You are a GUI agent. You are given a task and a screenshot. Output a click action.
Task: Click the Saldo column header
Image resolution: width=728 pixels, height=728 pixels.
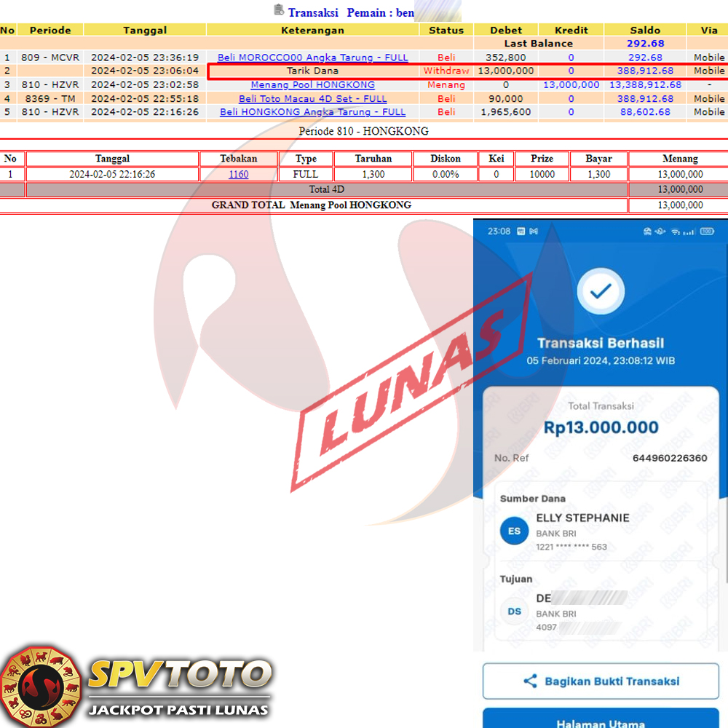click(645, 31)
